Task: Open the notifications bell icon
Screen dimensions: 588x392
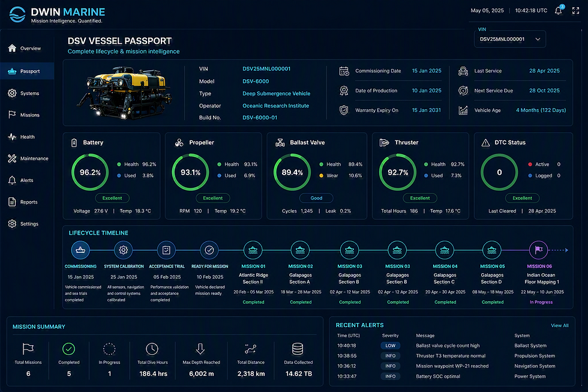Action: pos(559,10)
